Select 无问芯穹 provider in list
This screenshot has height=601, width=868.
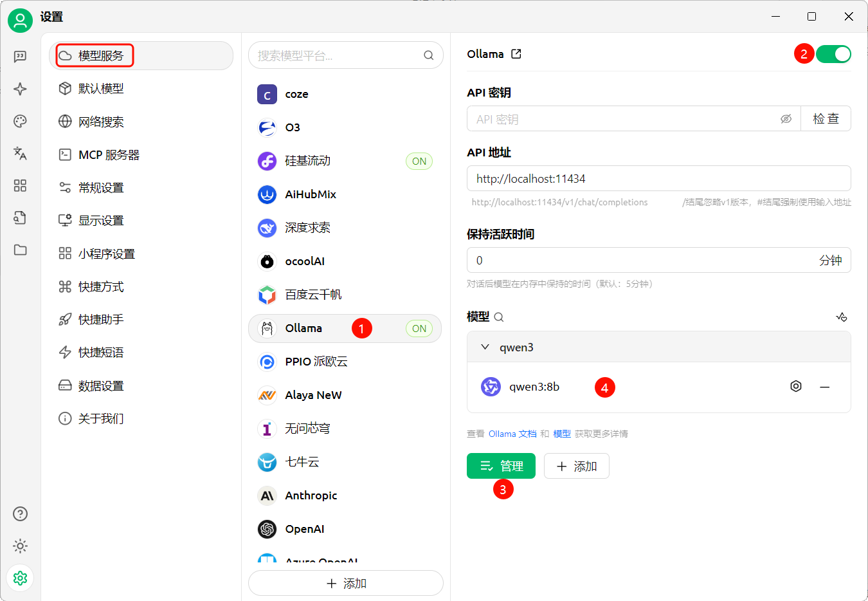(345, 429)
